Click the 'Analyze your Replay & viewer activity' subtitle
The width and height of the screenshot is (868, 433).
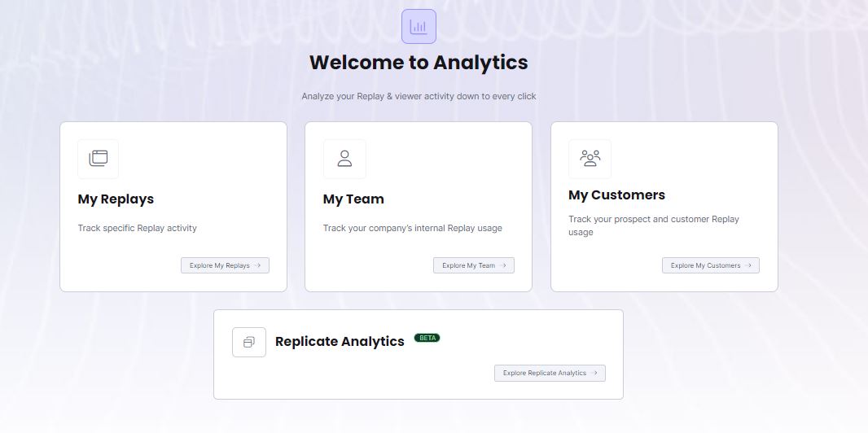click(419, 96)
